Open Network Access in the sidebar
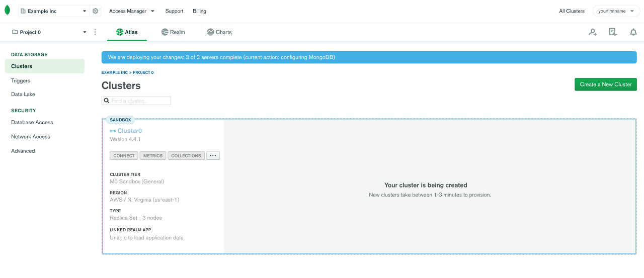Viewport: 644px width, 278px height. [31, 137]
